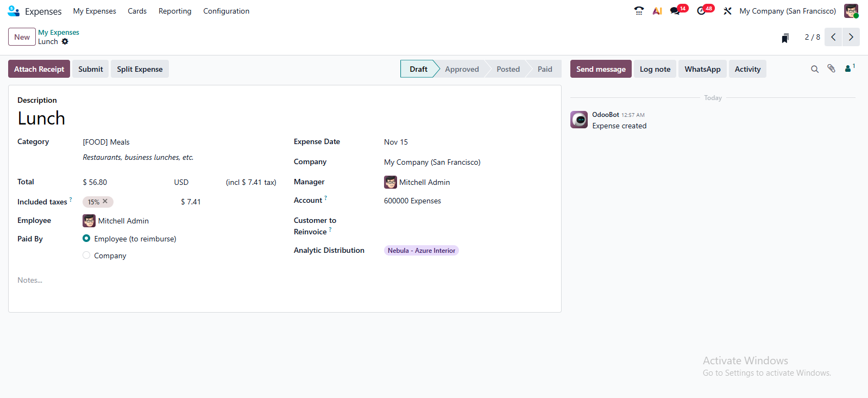Click the Submit button

[x=90, y=69]
